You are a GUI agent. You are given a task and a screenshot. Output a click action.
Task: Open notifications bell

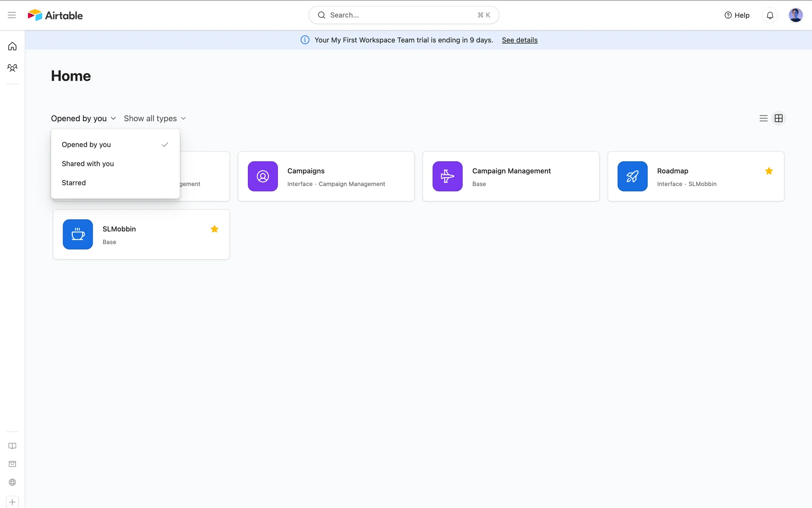coord(770,15)
